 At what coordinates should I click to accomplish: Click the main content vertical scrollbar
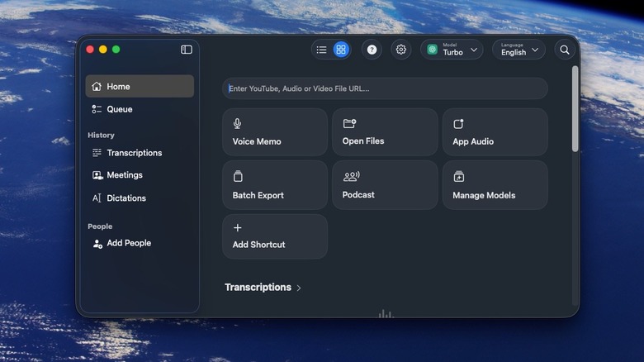pos(575,108)
